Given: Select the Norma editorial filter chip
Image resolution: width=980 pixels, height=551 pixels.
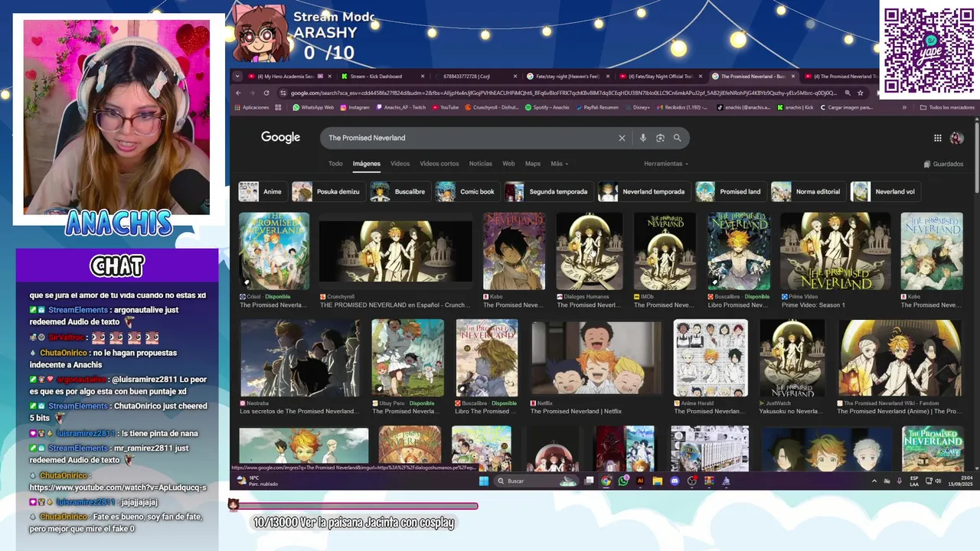Looking at the screenshot, I should (808, 191).
